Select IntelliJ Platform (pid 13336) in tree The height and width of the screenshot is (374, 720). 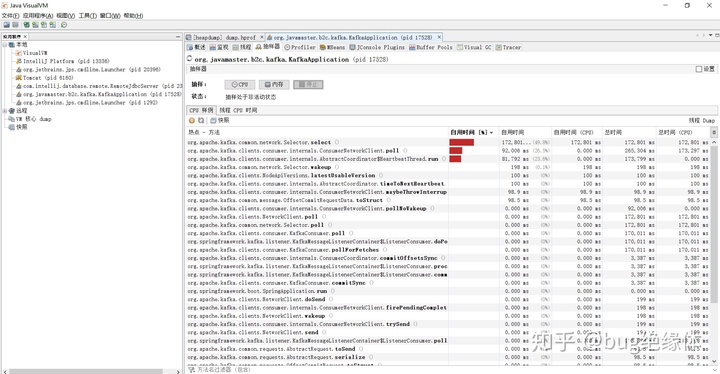tap(62, 61)
